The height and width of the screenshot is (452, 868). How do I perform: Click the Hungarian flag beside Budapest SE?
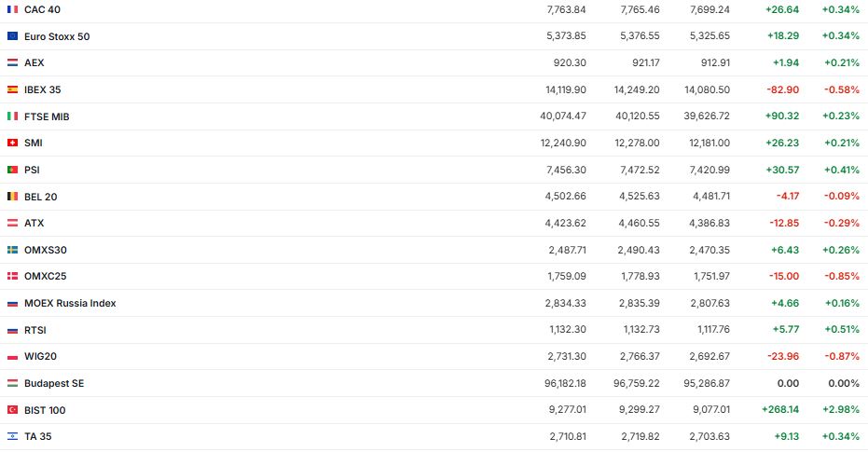(x=12, y=383)
